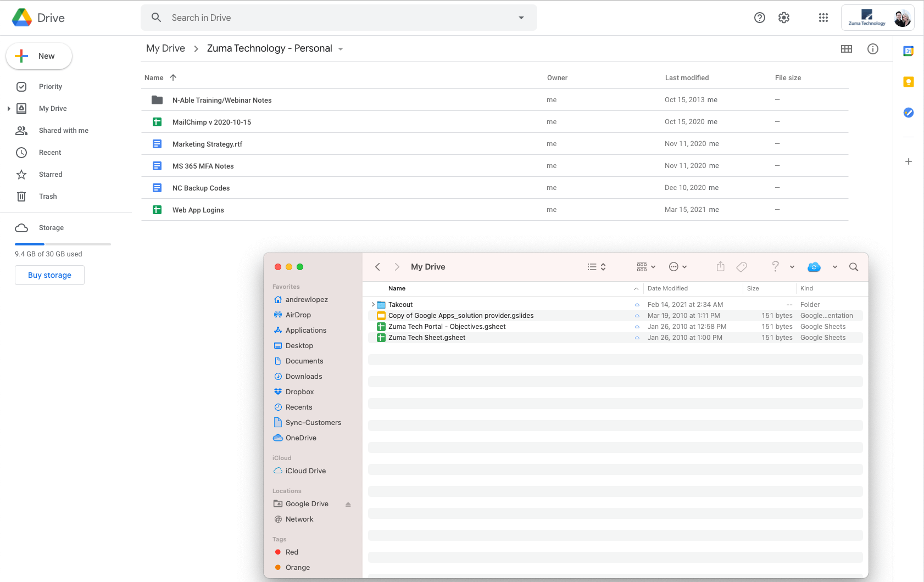This screenshot has height=582, width=924.
Task: Open Finder group-by dropdown
Action: (x=646, y=267)
